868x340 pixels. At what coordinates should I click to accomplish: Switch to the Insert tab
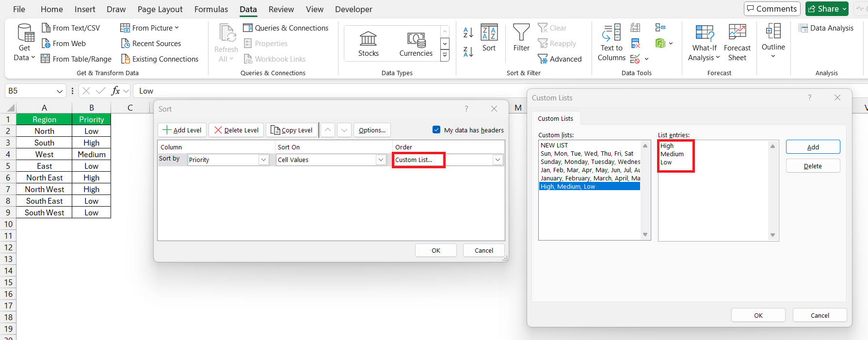click(85, 9)
